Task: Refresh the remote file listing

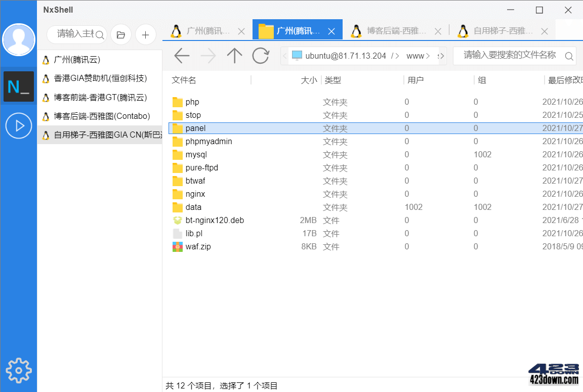Action: 261,56
